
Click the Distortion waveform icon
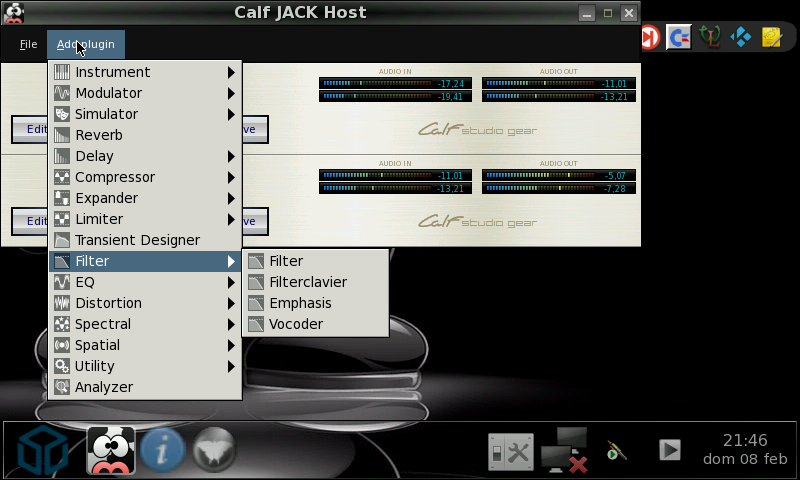coord(62,303)
